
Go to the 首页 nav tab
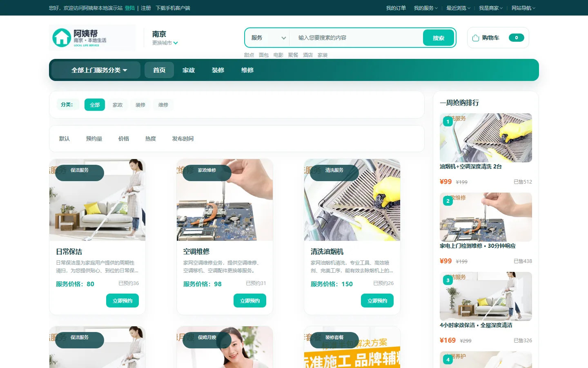point(159,70)
